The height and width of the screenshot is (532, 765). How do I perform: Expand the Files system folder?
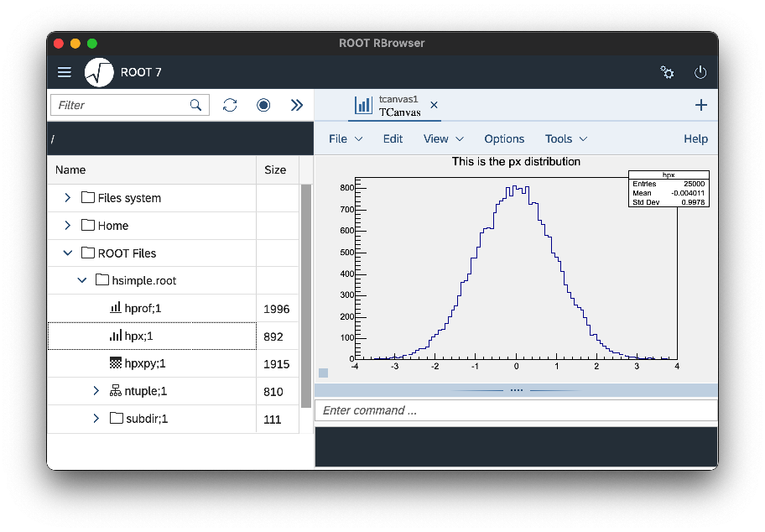pos(68,198)
